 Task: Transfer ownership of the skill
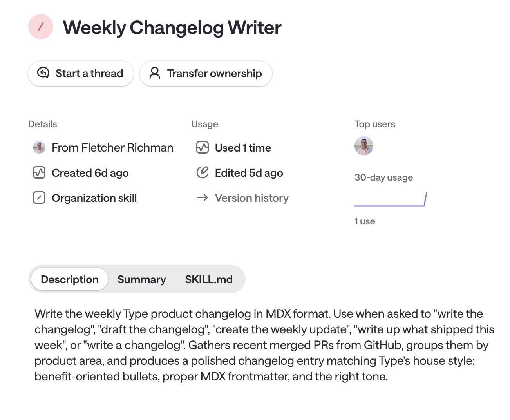click(x=206, y=73)
